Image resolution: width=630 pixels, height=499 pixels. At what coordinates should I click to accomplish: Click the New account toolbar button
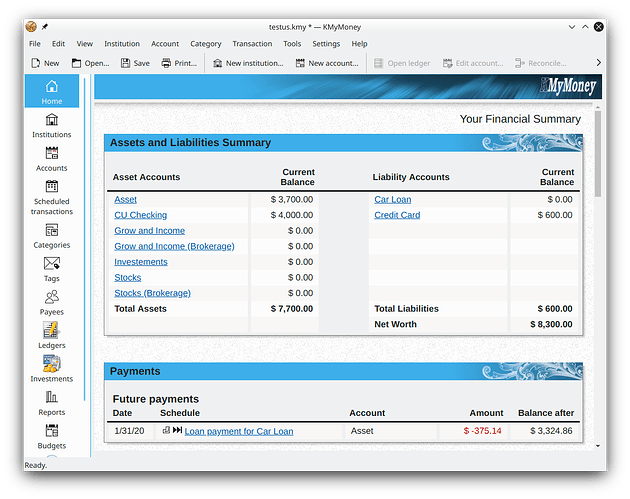[325, 63]
